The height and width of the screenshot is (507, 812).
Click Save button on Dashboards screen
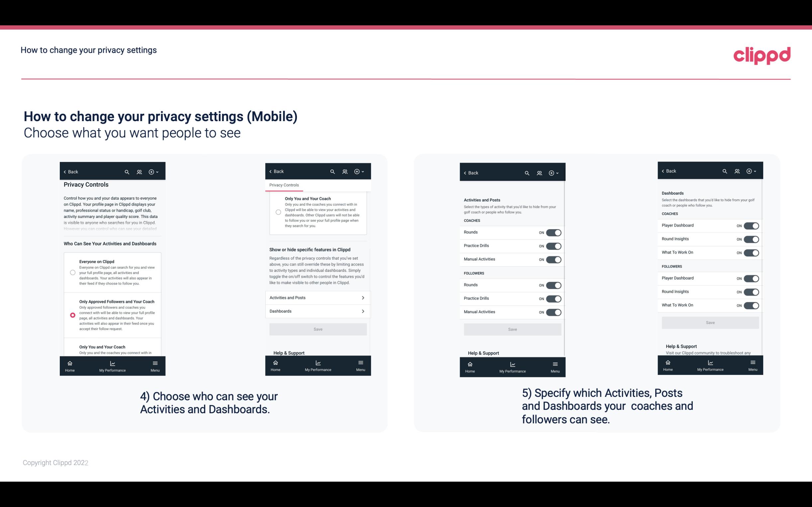point(710,322)
